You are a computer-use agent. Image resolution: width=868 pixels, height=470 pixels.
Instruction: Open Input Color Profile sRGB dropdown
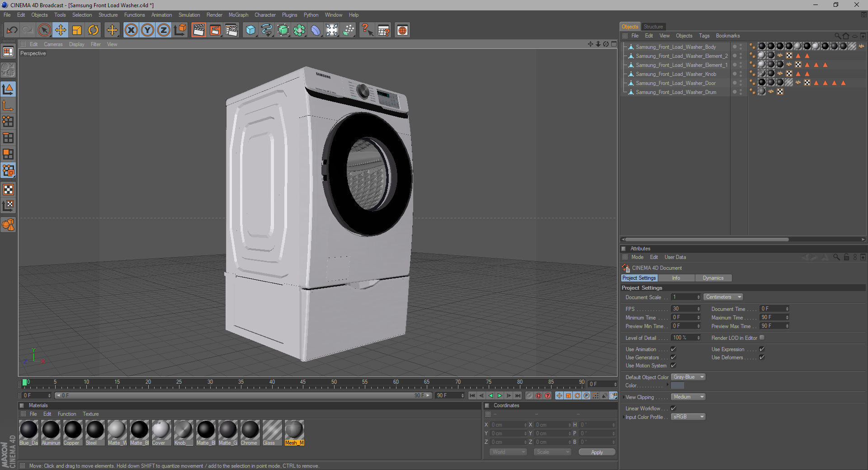(x=688, y=417)
